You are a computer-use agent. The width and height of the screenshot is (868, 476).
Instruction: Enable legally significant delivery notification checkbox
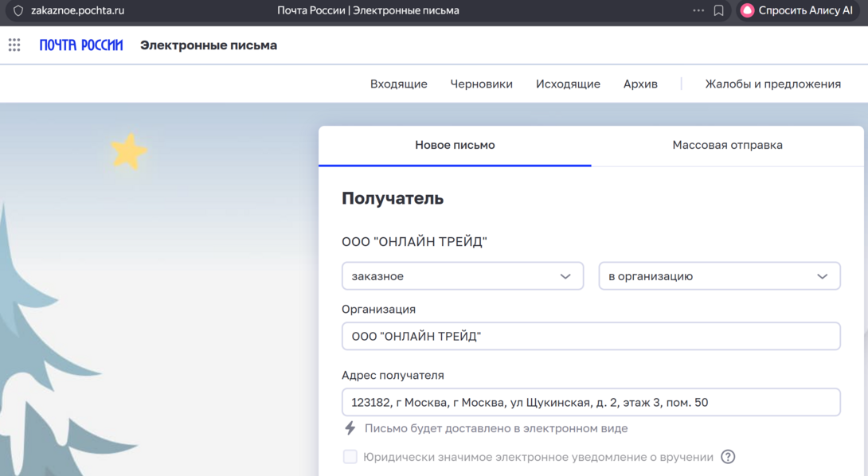coord(350,457)
